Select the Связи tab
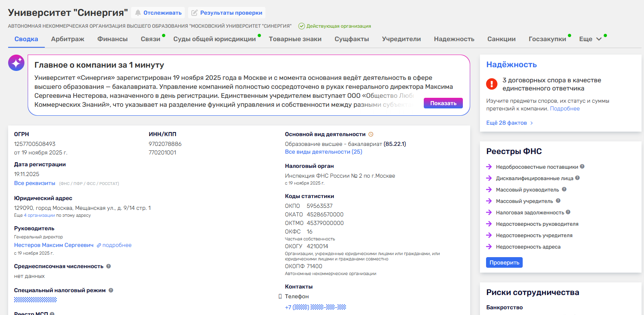Viewport: 644px width, 315px height. click(x=151, y=39)
